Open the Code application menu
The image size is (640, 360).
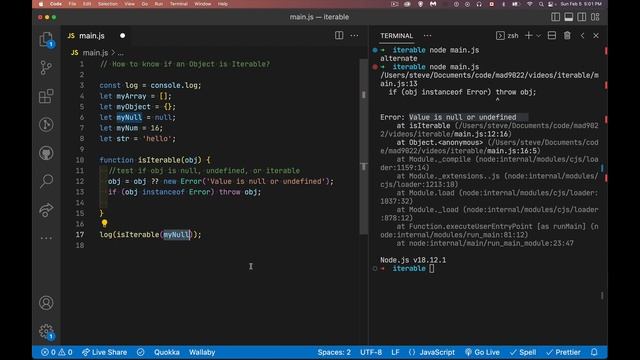coord(56,4)
